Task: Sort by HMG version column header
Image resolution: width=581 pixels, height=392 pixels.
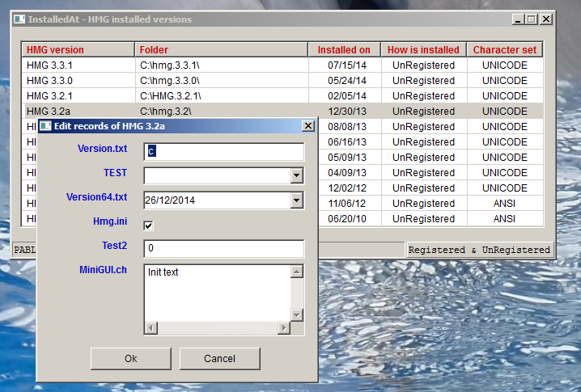Action: (x=78, y=49)
